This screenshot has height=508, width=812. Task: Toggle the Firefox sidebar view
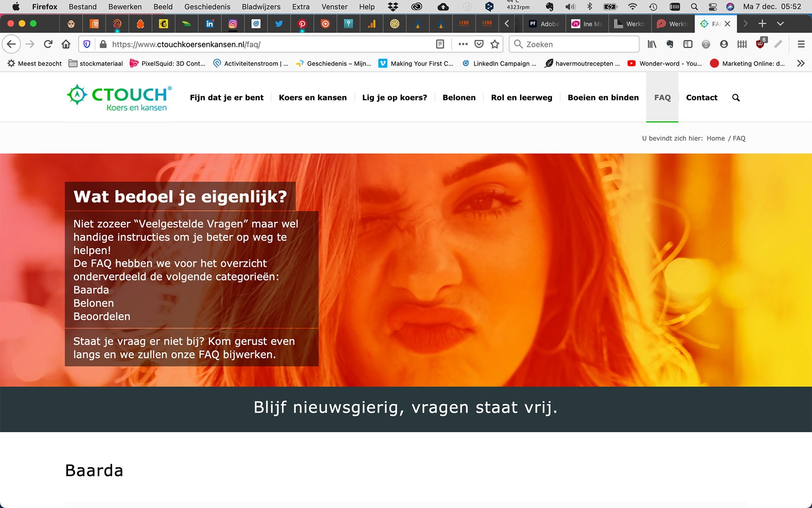pyautogui.click(x=688, y=44)
